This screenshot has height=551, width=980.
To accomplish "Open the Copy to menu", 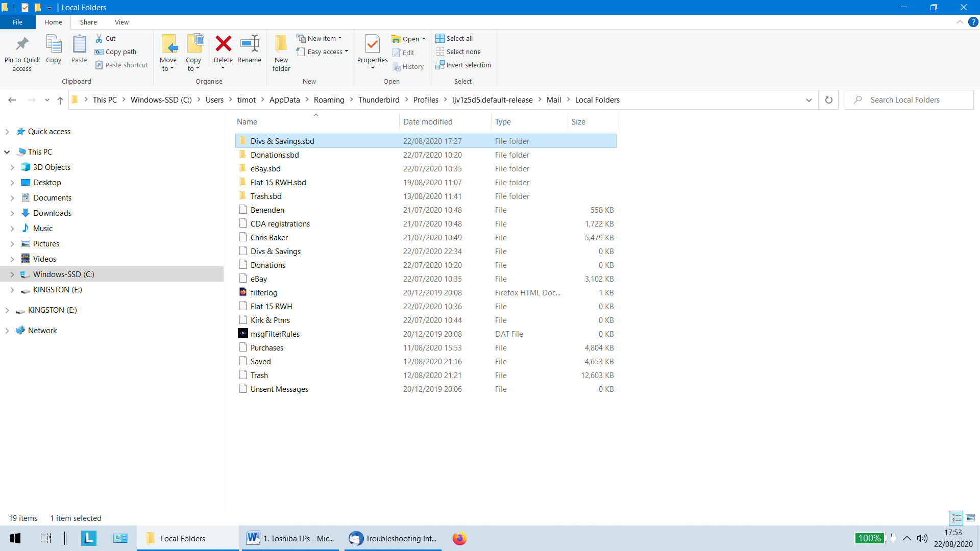I will click(193, 53).
